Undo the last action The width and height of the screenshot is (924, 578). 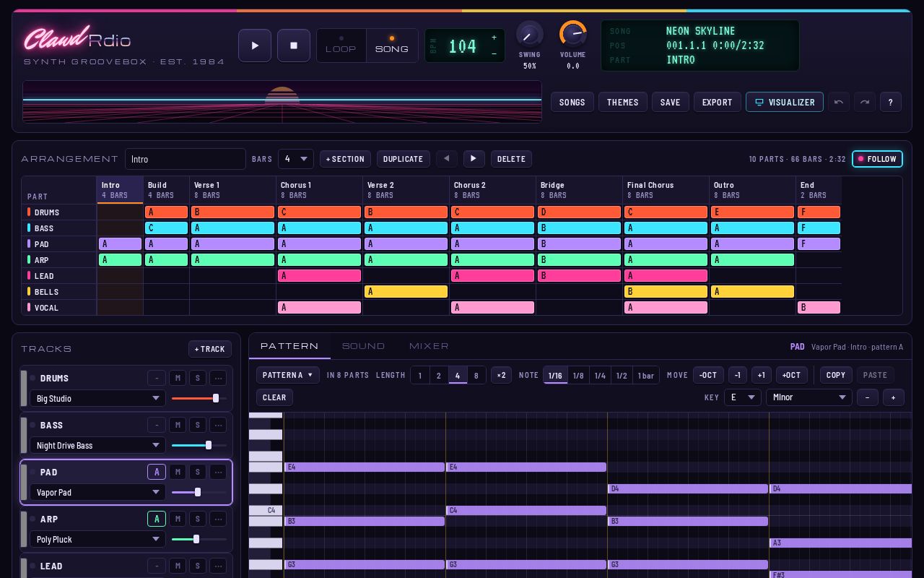click(839, 102)
